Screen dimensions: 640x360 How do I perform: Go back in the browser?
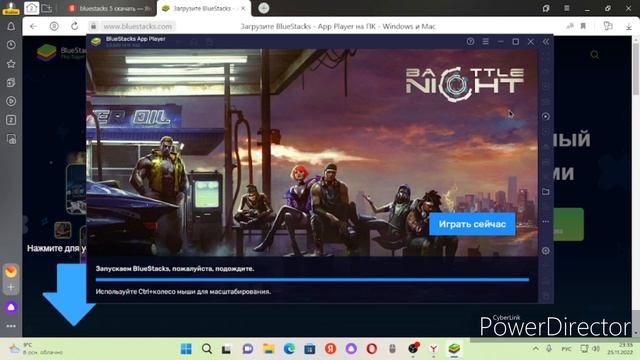[33, 26]
